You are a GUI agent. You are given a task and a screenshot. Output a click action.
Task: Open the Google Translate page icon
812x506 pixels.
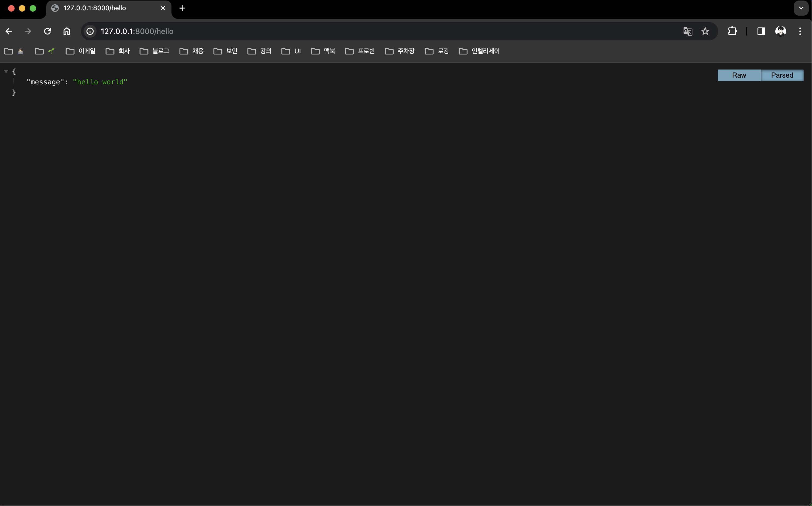pos(688,31)
